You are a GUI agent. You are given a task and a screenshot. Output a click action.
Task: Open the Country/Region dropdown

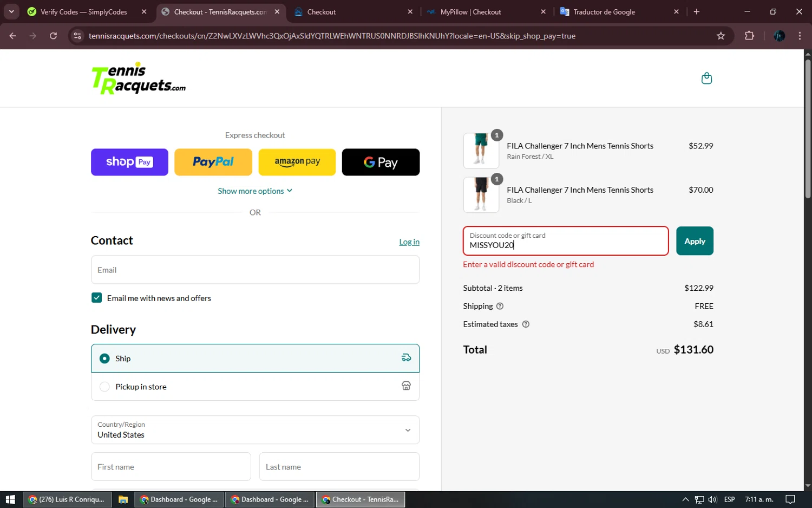(255, 430)
